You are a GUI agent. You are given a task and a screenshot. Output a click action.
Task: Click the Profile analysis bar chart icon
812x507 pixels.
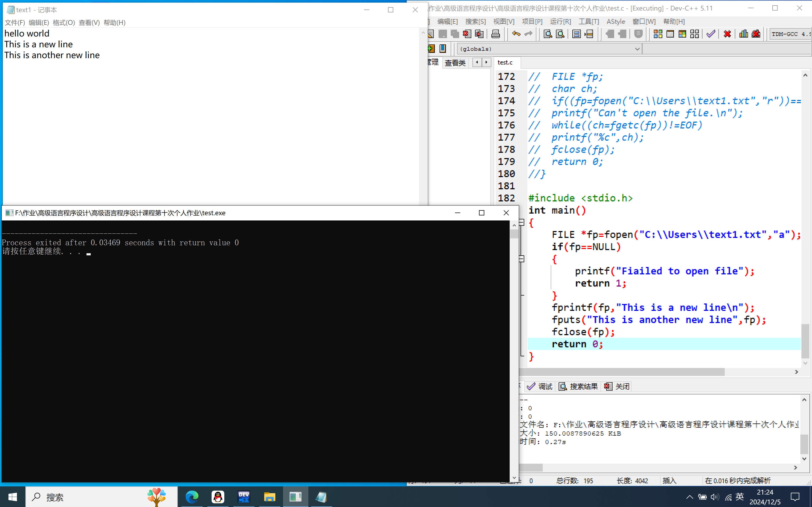click(743, 34)
